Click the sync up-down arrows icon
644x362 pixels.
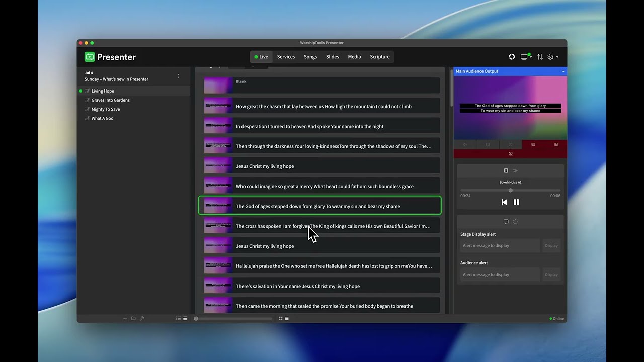[x=540, y=57]
